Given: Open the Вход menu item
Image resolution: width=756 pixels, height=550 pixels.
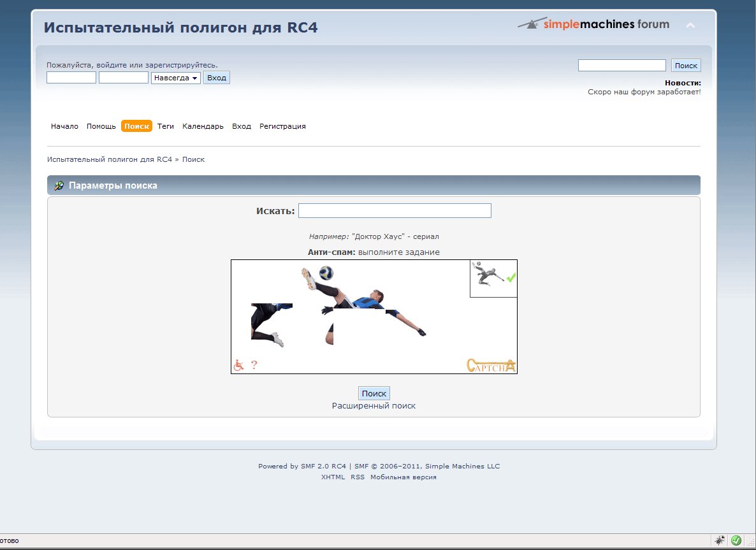Looking at the screenshot, I should coord(242,126).
